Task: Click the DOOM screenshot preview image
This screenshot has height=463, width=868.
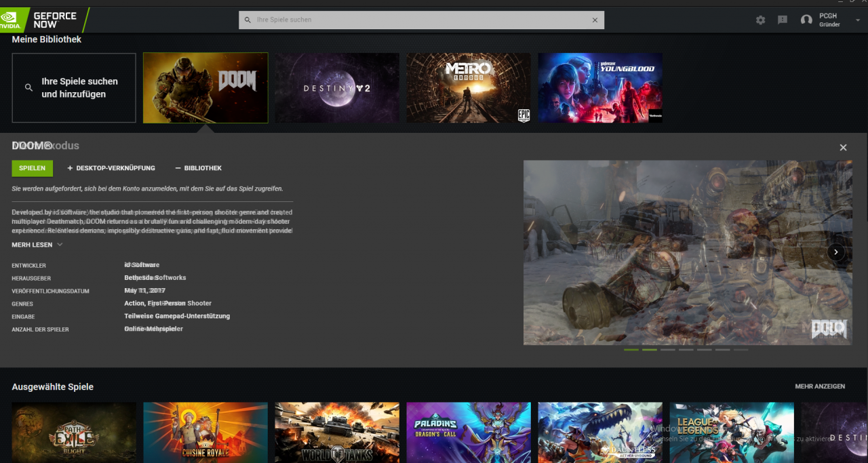Action: point(688,252)
